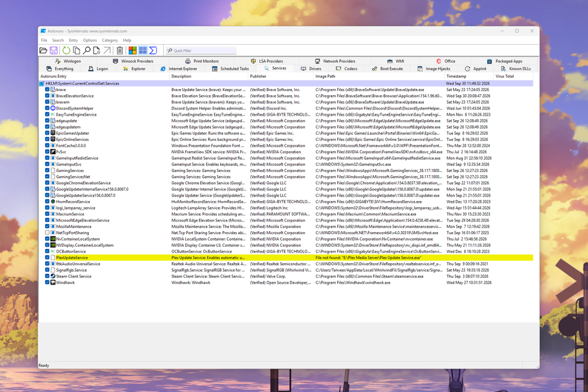Enable the NetTcpPortSharing entry checkbox
The width and height of the screenshot is (588, 392).
[47, 233]
